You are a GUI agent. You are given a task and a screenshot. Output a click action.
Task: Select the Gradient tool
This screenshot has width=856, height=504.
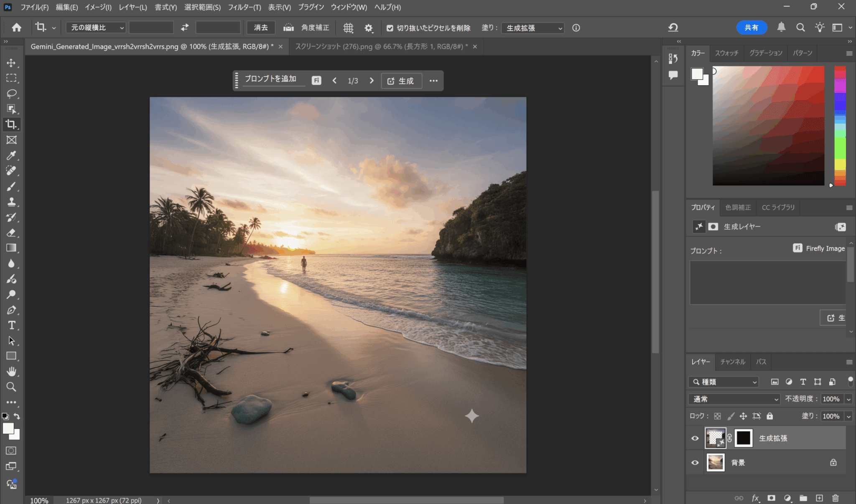click(11, 248)
